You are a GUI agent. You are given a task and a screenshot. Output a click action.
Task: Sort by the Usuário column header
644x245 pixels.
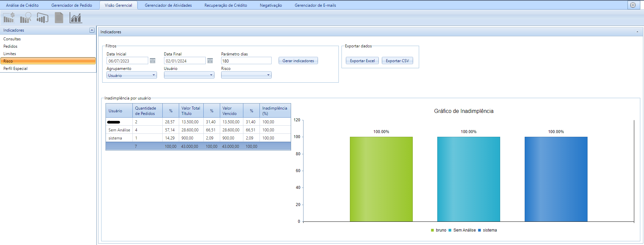coord(119,111)
